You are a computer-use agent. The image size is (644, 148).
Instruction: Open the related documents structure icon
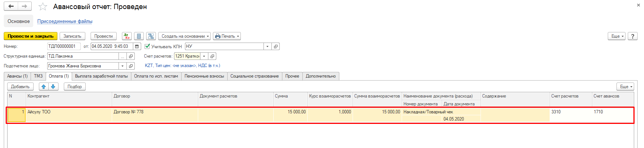tap(151, 36)
